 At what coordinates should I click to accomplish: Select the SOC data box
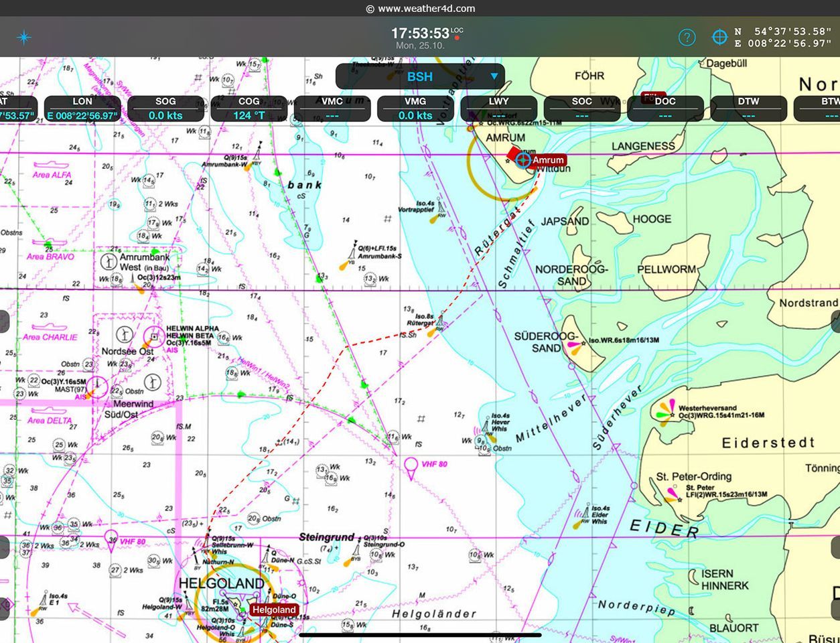point(581,109)
